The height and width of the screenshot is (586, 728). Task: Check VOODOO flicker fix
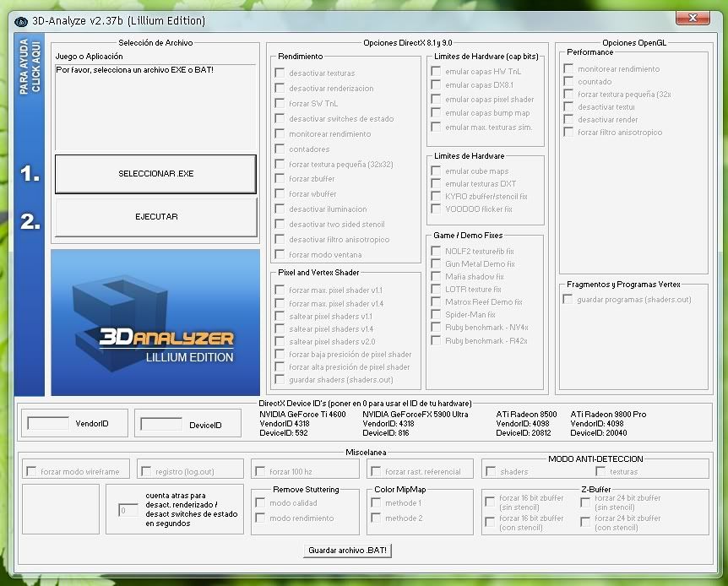[x=436, y=209]
